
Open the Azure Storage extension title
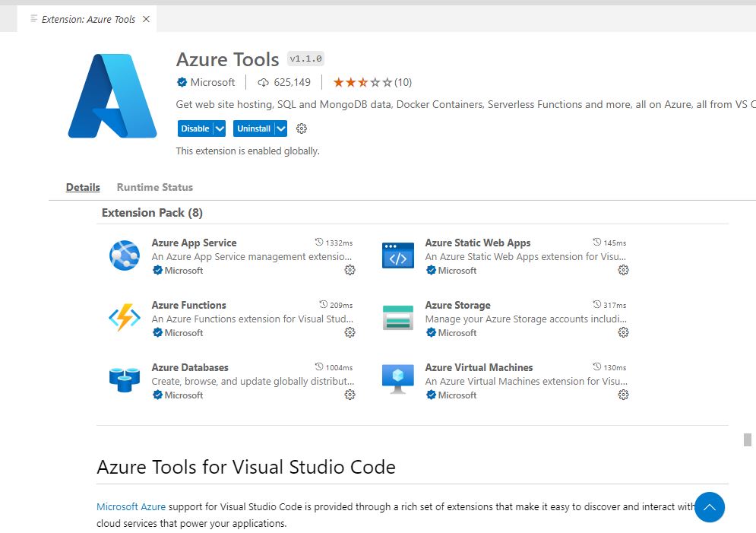458,305
